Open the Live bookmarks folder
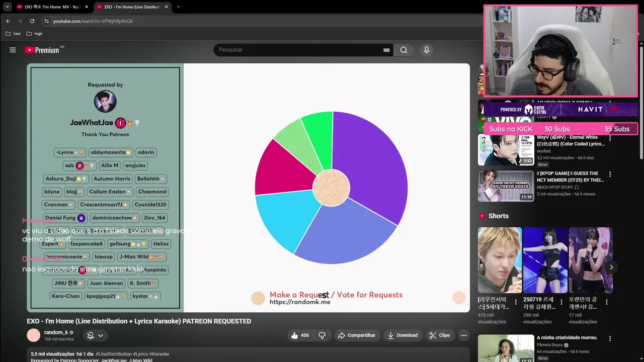Screen dimensions: 644x362 click(x=13, y=34)
